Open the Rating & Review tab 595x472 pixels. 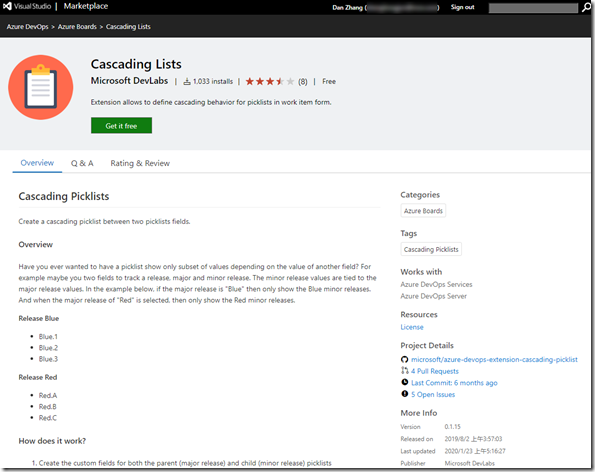point(140,163)
